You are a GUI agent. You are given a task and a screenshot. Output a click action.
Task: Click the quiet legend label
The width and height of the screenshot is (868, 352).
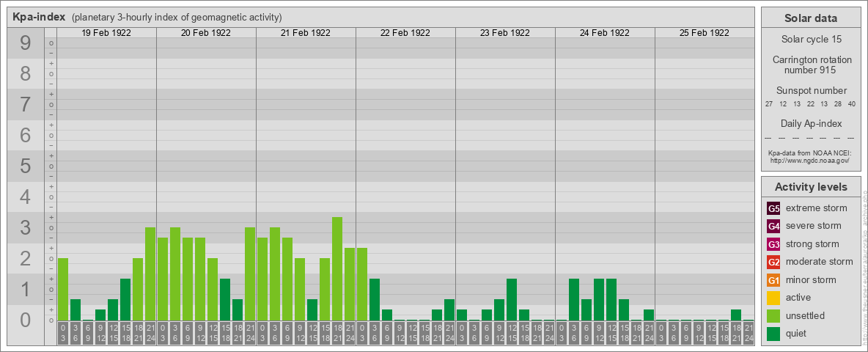tap(797, 334)
